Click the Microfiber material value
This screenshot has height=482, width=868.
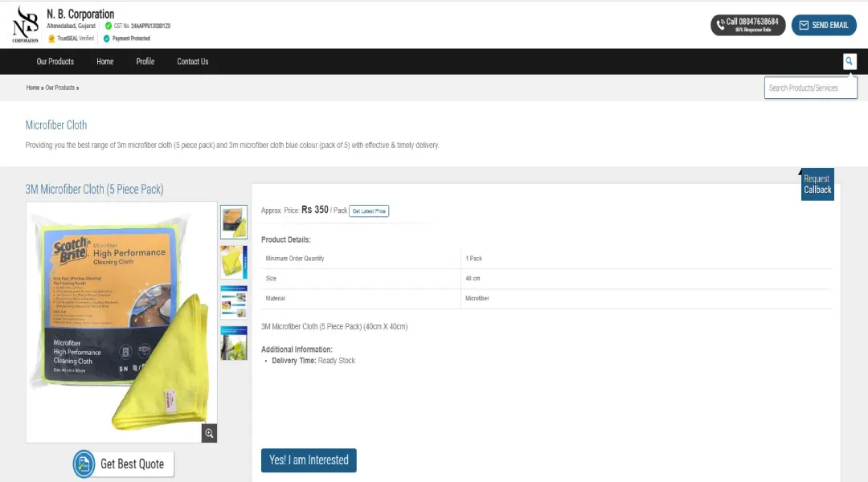[477, 298]
